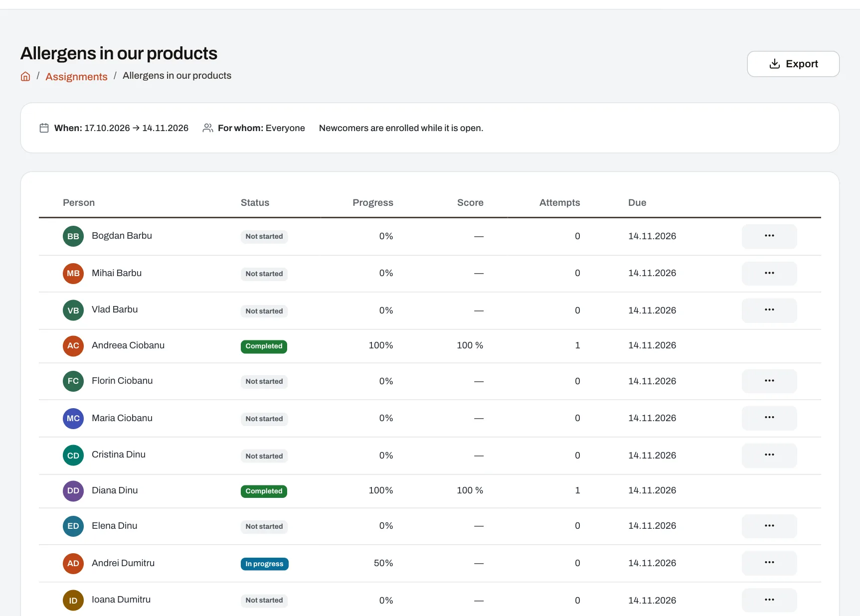Open the more options menu for Mihai Barbu
The image size is (860, 616).
point(769,274)
